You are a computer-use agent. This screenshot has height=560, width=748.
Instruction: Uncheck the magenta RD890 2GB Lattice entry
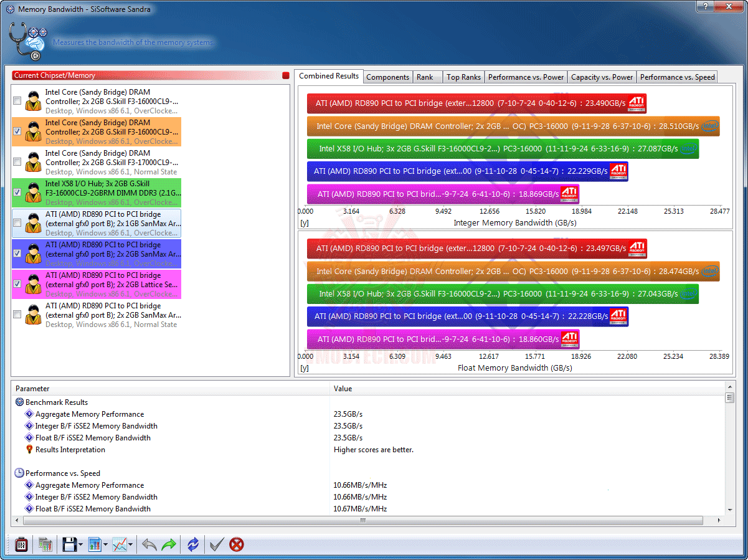tap(17, 284)
